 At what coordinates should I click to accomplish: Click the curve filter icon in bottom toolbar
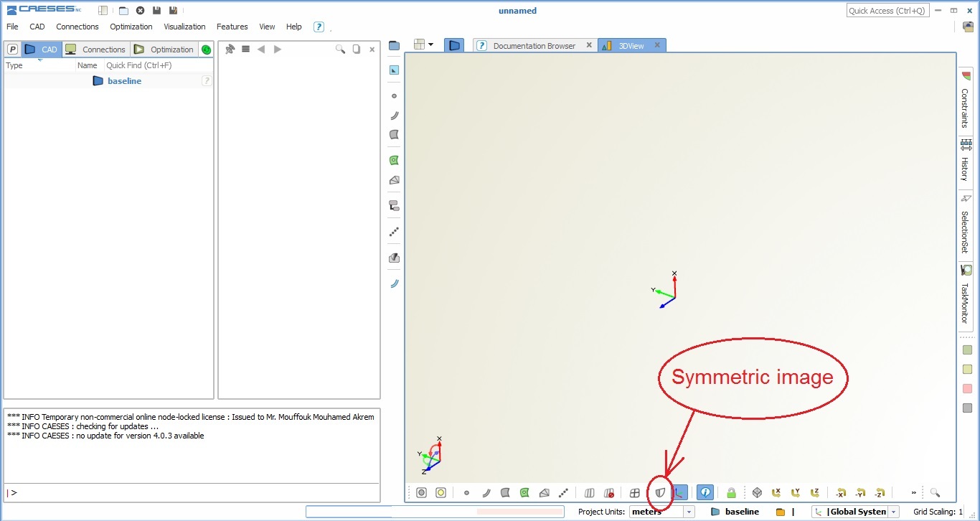tap(486, 493)
